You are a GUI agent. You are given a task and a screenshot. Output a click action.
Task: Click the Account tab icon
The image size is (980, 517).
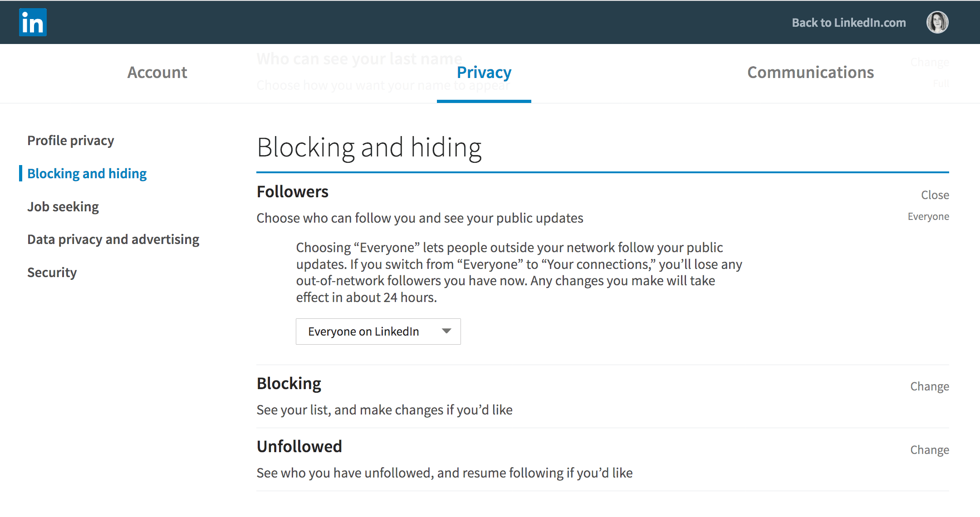point(158,73)
